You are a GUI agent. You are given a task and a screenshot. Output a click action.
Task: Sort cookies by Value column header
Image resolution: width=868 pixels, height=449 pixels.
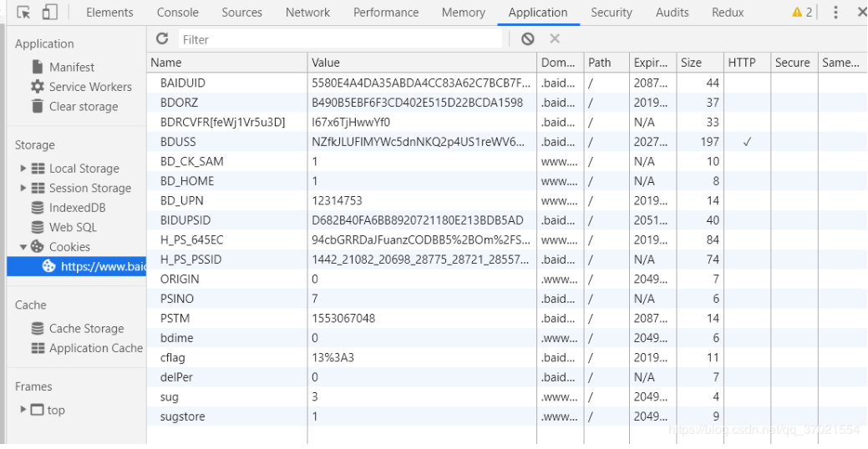[x=423, y=63]
